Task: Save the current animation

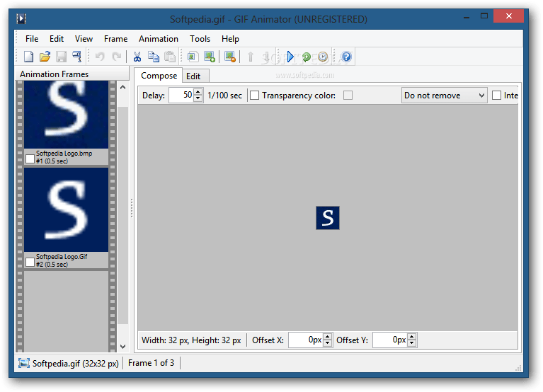Action: point(61,57)
